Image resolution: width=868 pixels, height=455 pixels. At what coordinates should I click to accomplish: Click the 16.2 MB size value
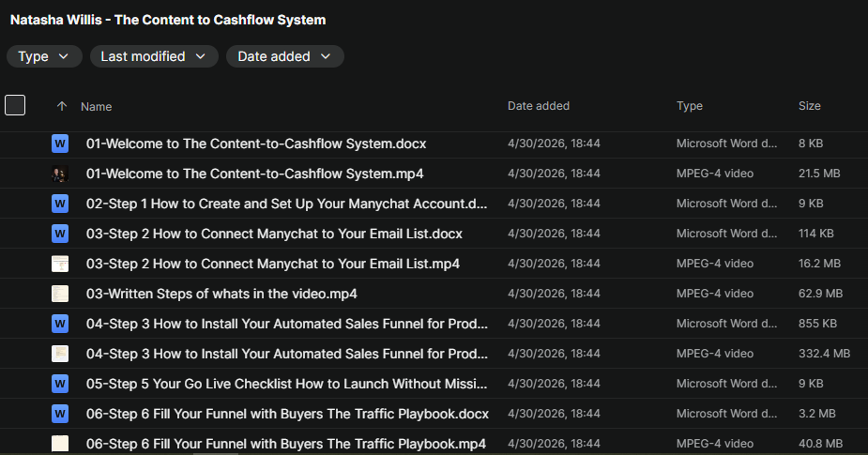pyautogui.click(x=819, y=263)
